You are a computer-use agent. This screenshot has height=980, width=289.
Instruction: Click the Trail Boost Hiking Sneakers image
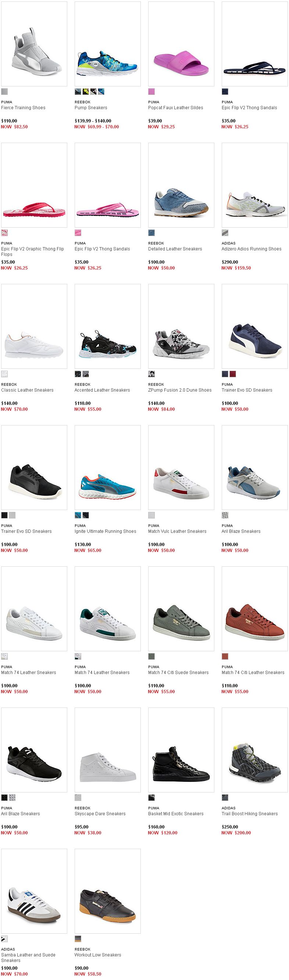[255, 750]
